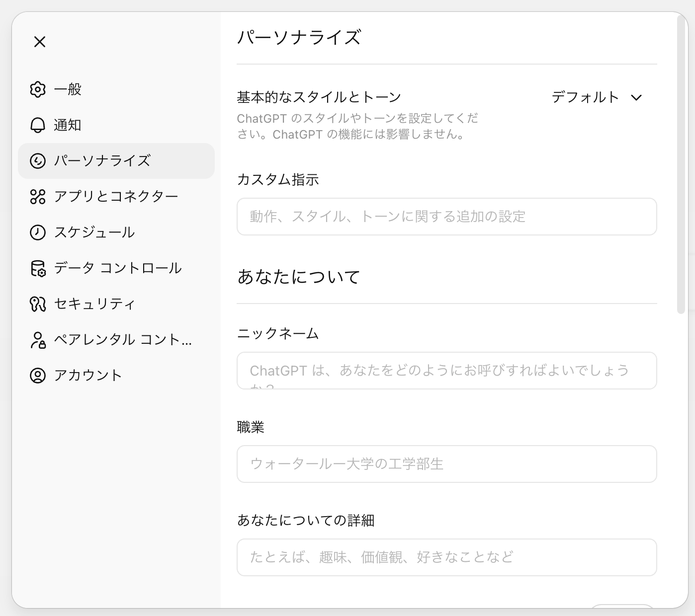Screen dimensions: 695x616
Task: Click the vertical scrollbar on the right
Action: click(681, 164)
